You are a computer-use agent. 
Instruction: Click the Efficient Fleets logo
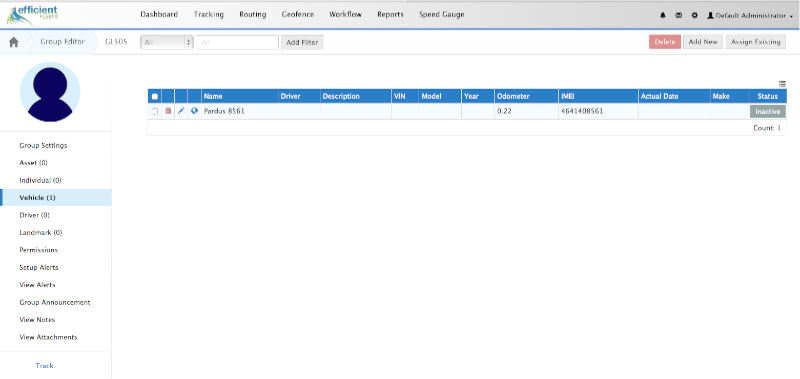pos(32,16)
